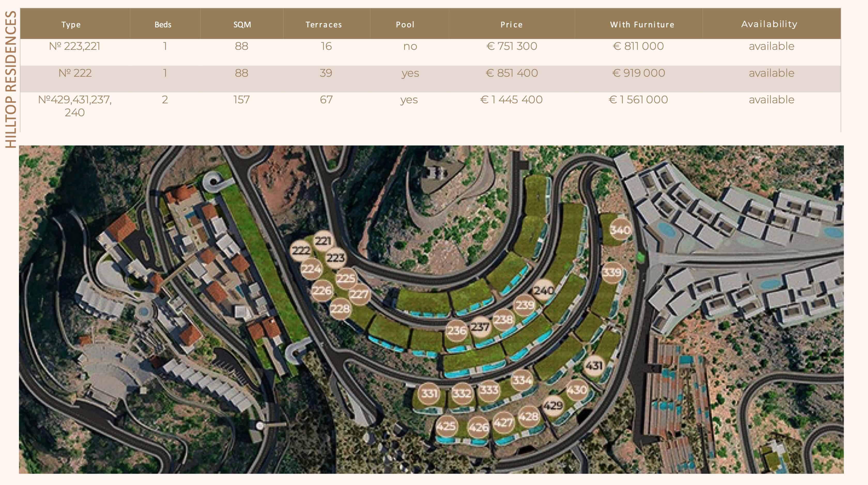The image size is (868, 485).
Task: Select the With Furniture column header
Action: (x=642, y=25)
